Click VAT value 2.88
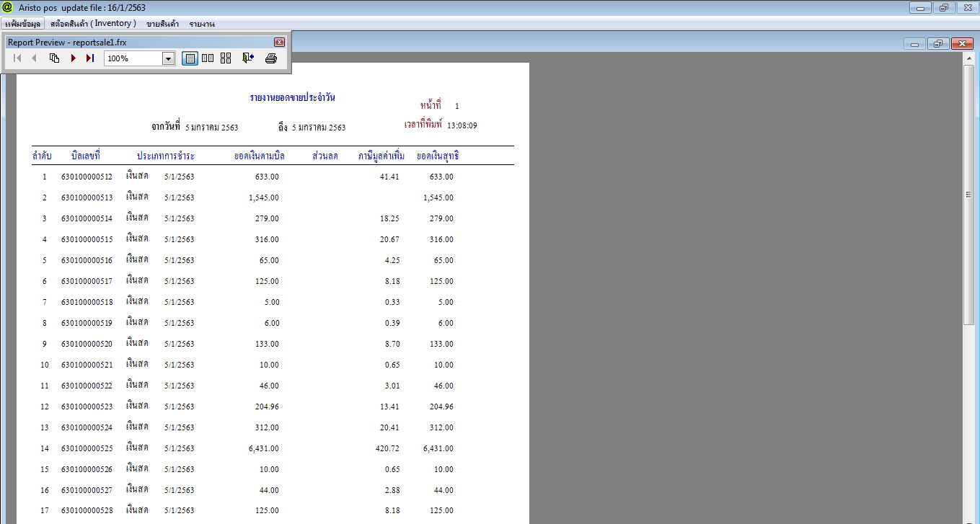This screenshot has width=980, height=524. point(392,490)
